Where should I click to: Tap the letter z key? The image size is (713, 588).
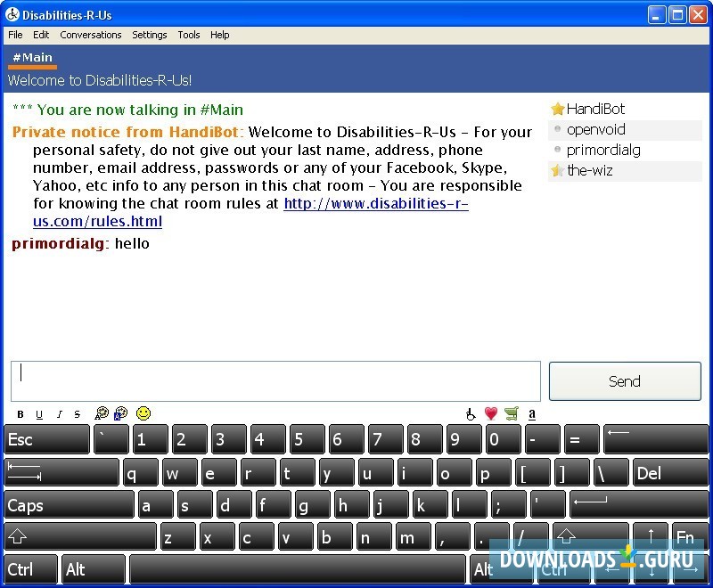[x=177, y=536]
